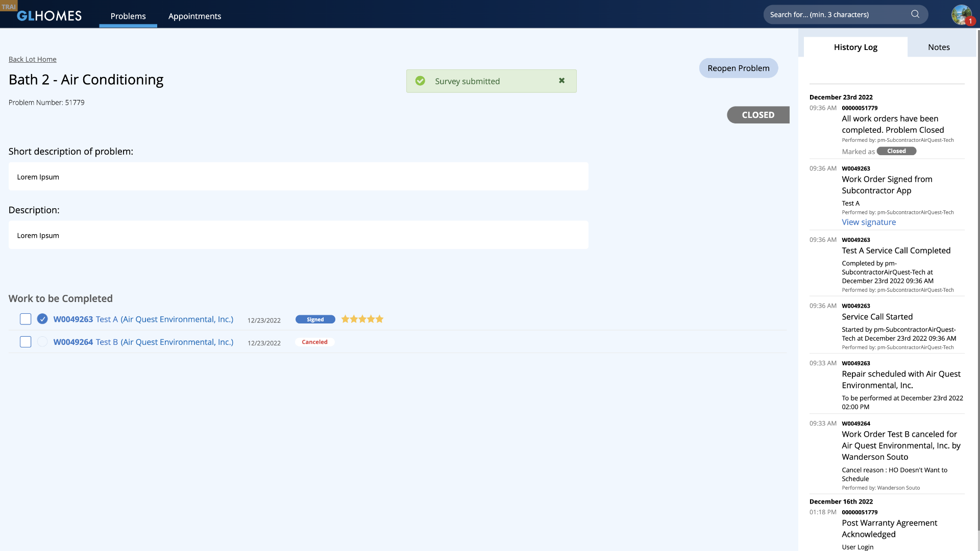980x551 pixels.
Task: Check the box for work order W0049263
Action: click(x=26, y=319)
